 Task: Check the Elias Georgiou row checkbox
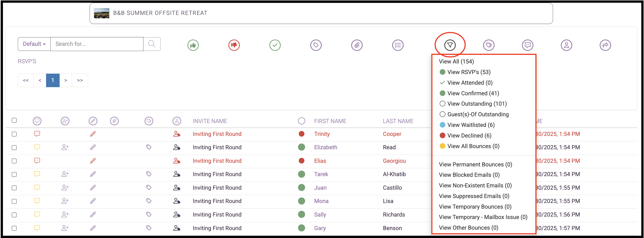click(14, 161)
